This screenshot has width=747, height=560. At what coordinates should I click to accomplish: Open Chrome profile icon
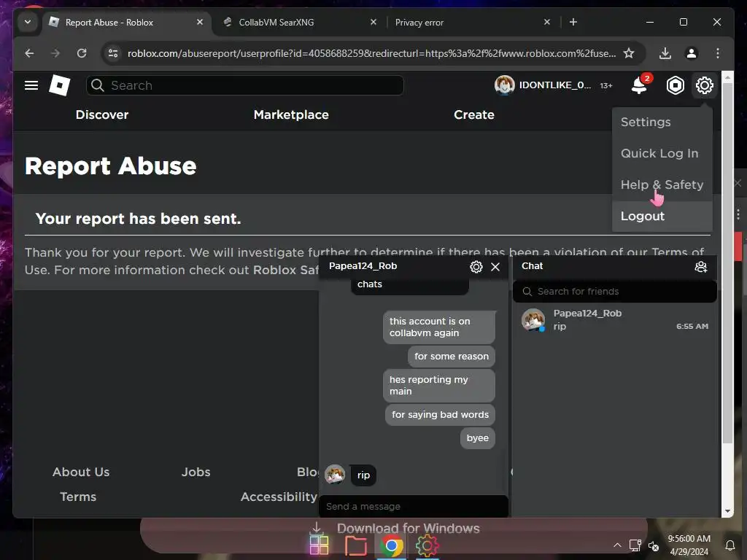tap(692, 52)
